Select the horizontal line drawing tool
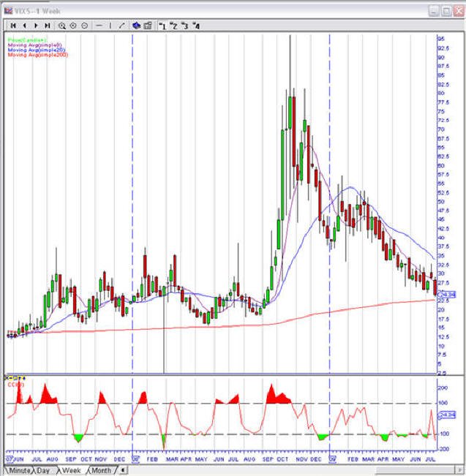Screen dimensions: 466x476 coord(99,26)
